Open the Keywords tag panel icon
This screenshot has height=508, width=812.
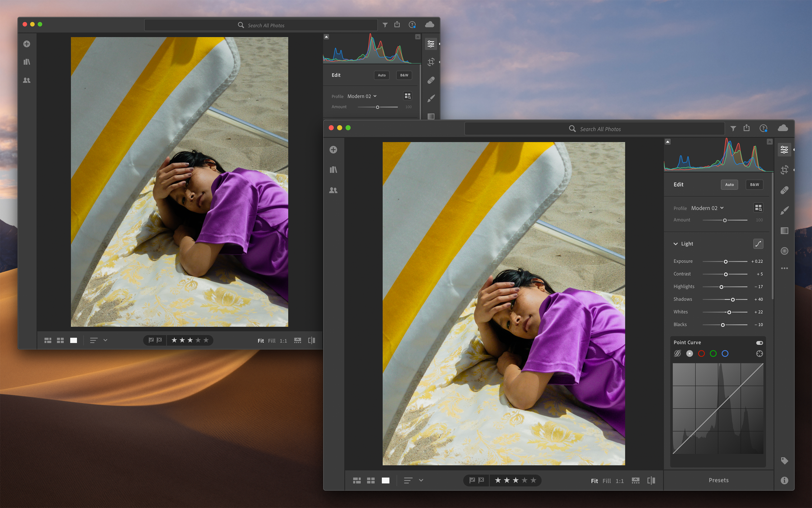pos(784,461)
